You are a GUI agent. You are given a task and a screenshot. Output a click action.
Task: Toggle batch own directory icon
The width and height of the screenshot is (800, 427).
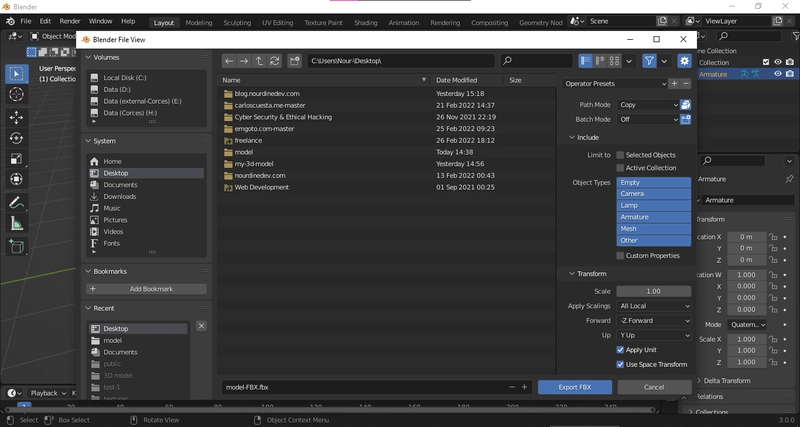[x=686, y=119]
